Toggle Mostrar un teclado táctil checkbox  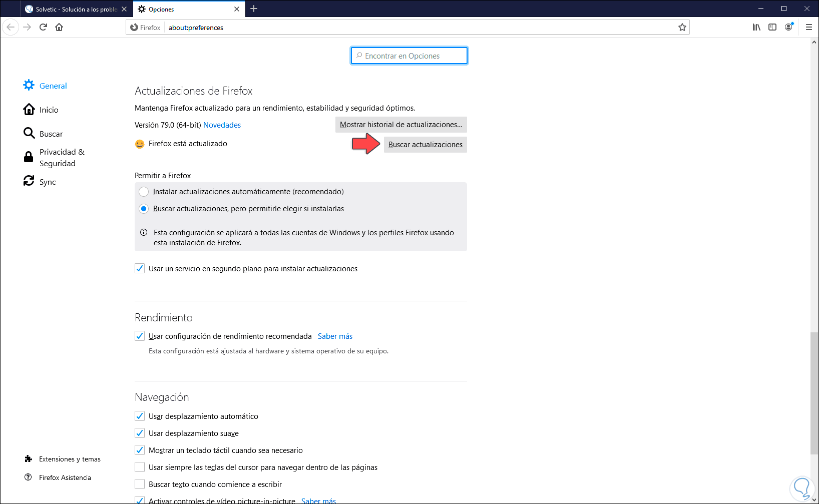(x=140, y=450)
